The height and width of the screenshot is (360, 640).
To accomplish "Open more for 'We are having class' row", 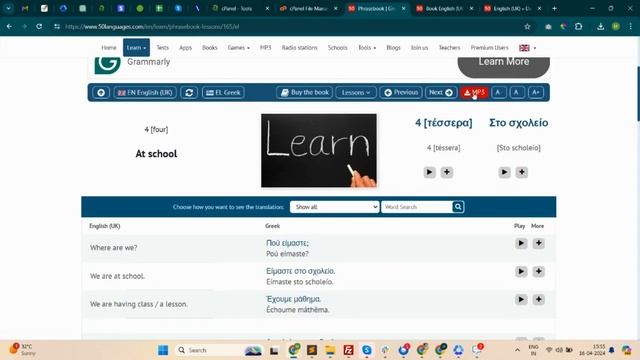I will pos(538,300).
